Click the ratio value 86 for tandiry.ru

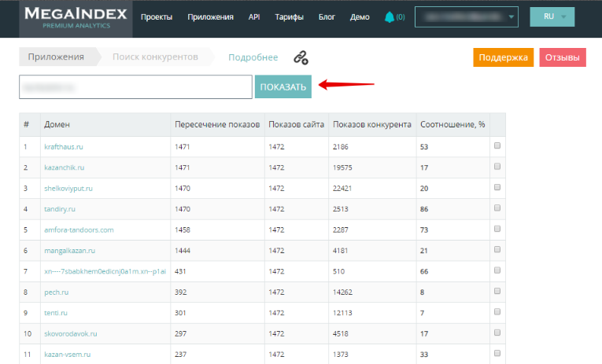click(x=424, y=209)
